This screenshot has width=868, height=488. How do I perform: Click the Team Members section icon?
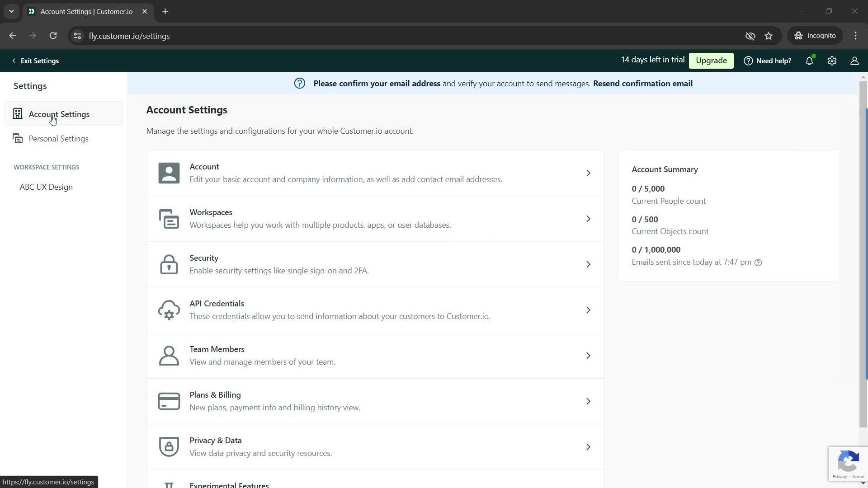click(x=169, y=356)
